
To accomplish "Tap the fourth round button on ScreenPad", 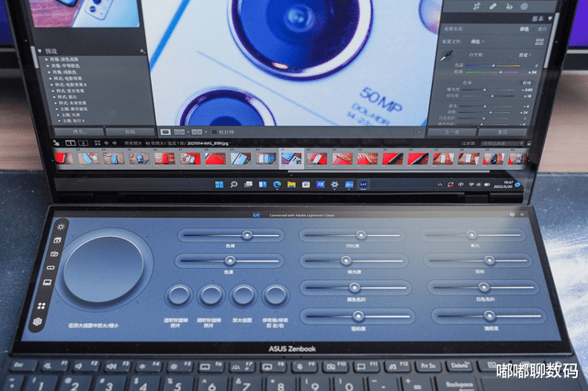I will [x=276, y=295].
